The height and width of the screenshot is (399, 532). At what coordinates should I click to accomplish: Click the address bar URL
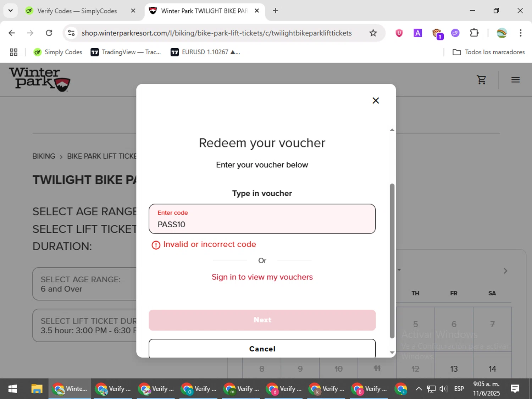click(x=217, y=33)
